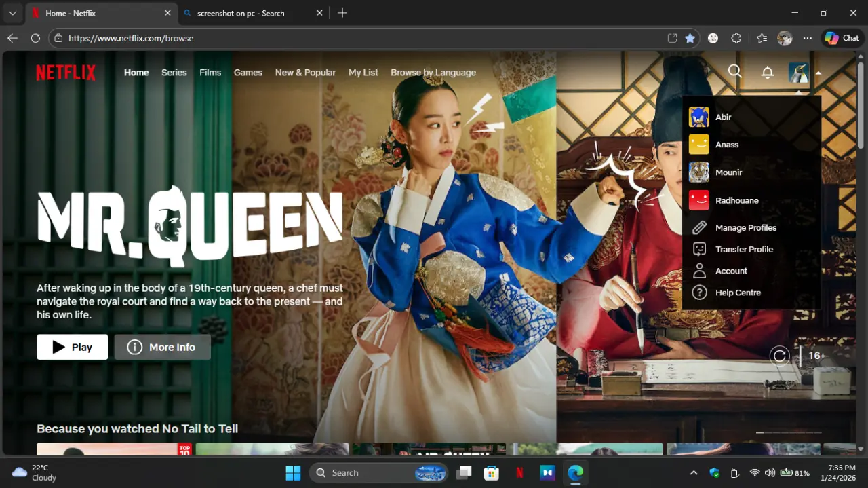Open the browser favorites list icon

762,38
